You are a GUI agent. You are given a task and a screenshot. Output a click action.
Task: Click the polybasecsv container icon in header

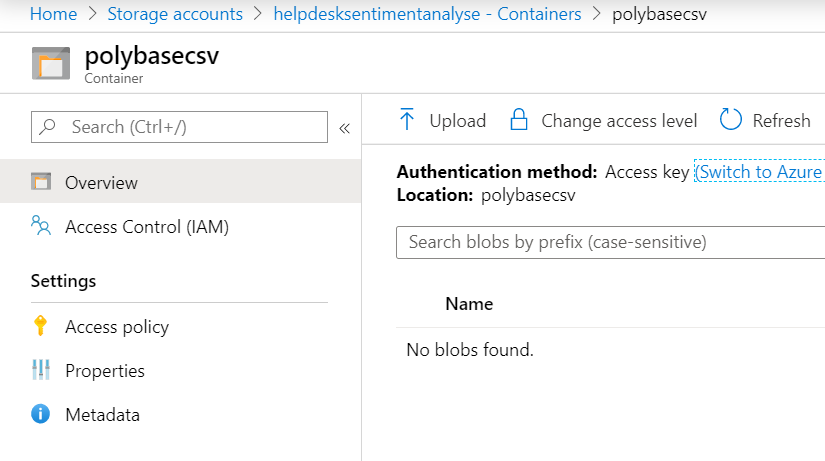pos(51,64)
